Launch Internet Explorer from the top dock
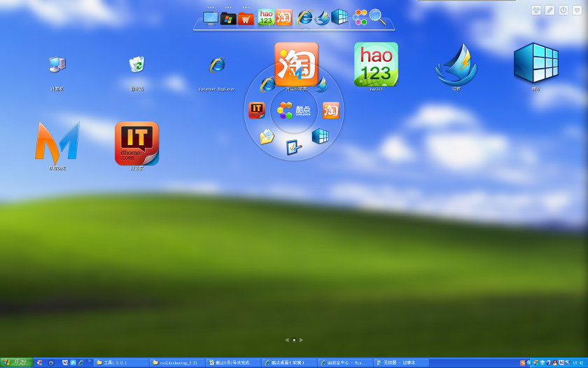 click(305, 18)
